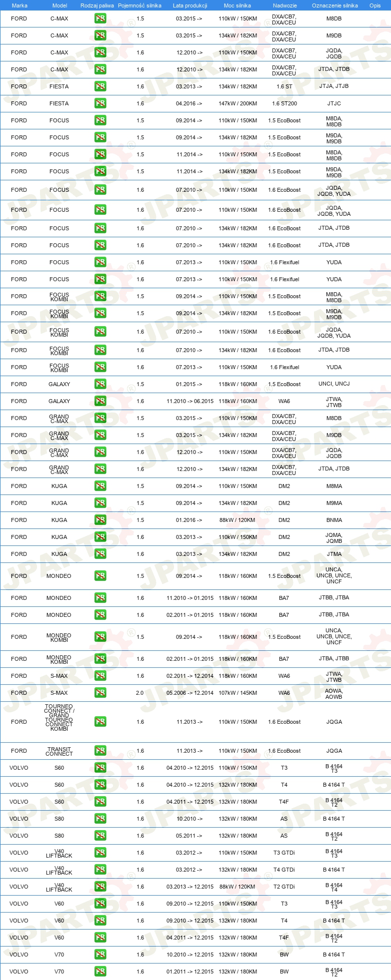Select the M8MA engine code cell
This screenshot has width=391, height=980.
click(x=334, y=486)
